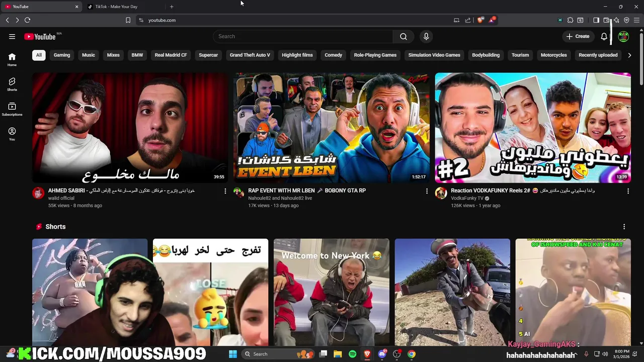
Task: Open the account avatar menu
Action: pos(623,36)
